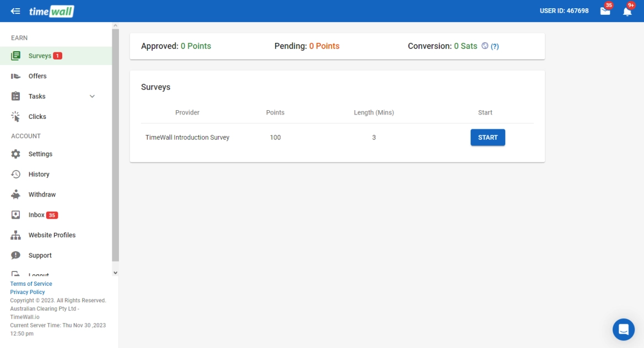This screenshot has height=348, width=644.
Task: Open the Privacy Policy link
Action: (28, 292)
